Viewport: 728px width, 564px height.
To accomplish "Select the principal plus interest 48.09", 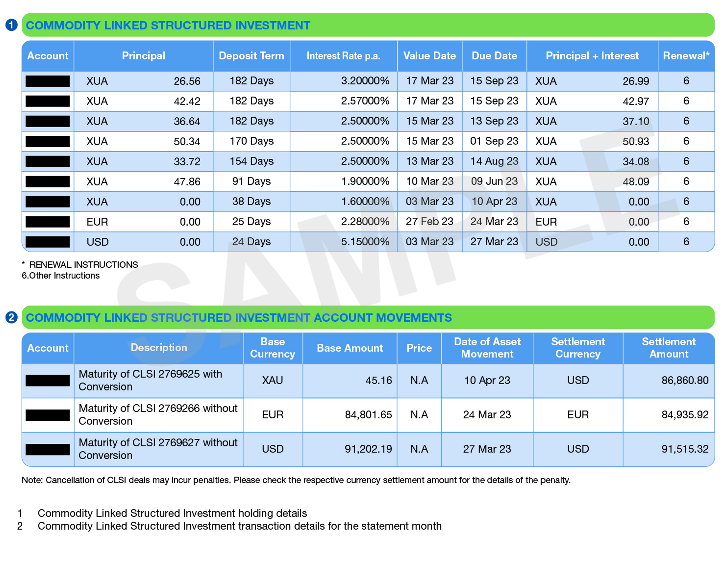I will tap(636, 181).
